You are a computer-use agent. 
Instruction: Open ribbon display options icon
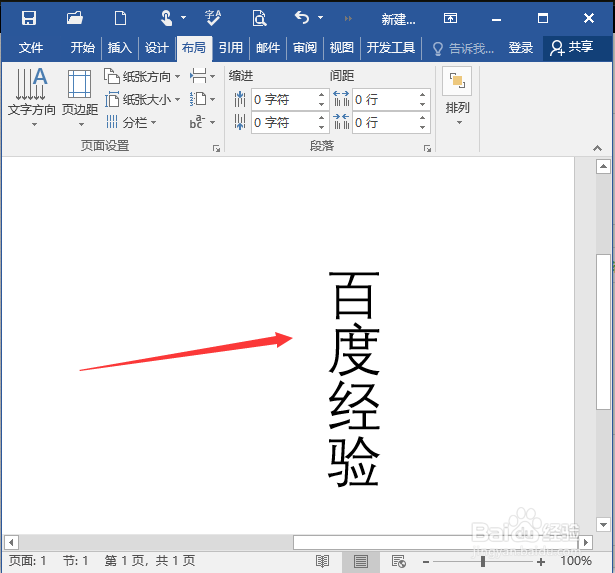click(450, 18)
